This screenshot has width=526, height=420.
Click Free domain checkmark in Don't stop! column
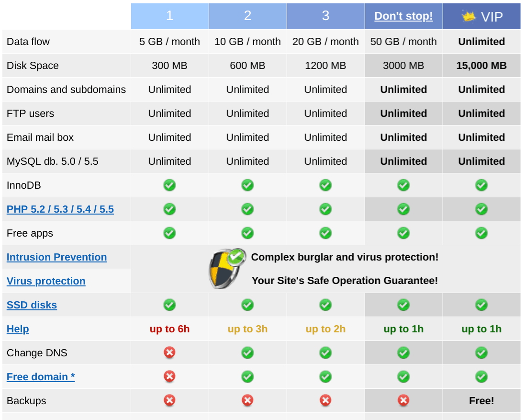(403, 376)
